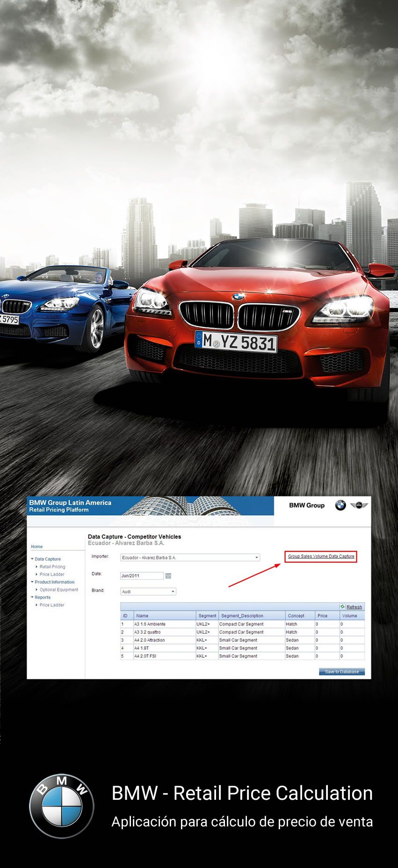Collapse the Reports tree section
398x868 pixels.
pyautogui.click(x=32, y=597)
